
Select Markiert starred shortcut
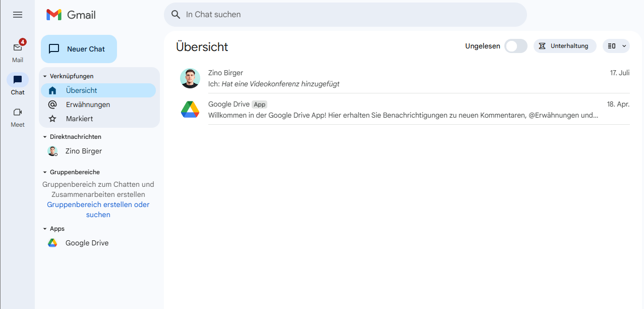(79, 119)
